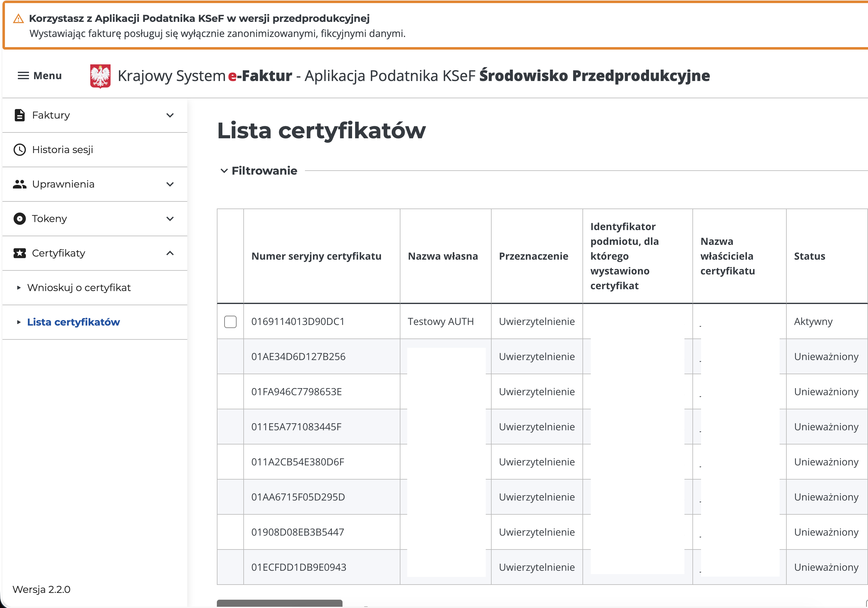Check the box for certificate 0169114013D90DC1
The height and width of the screenshot is (608, 868).
click(230, 321)
